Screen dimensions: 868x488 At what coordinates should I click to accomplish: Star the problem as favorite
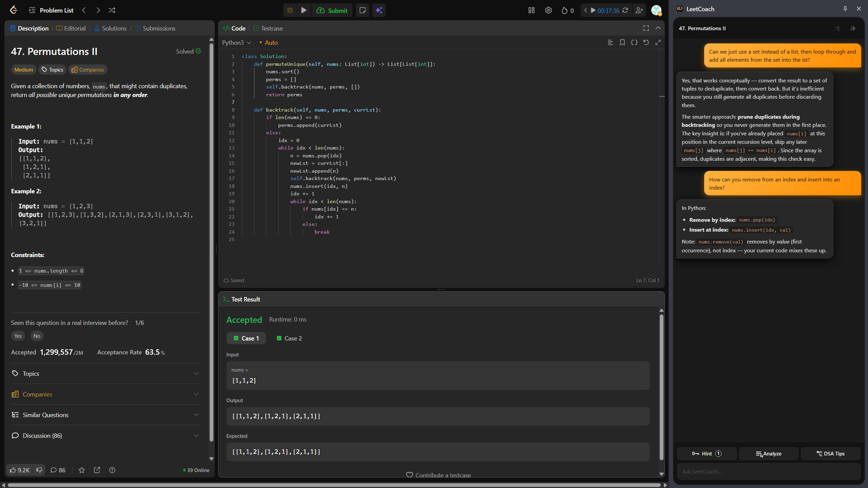coord(82,470)
